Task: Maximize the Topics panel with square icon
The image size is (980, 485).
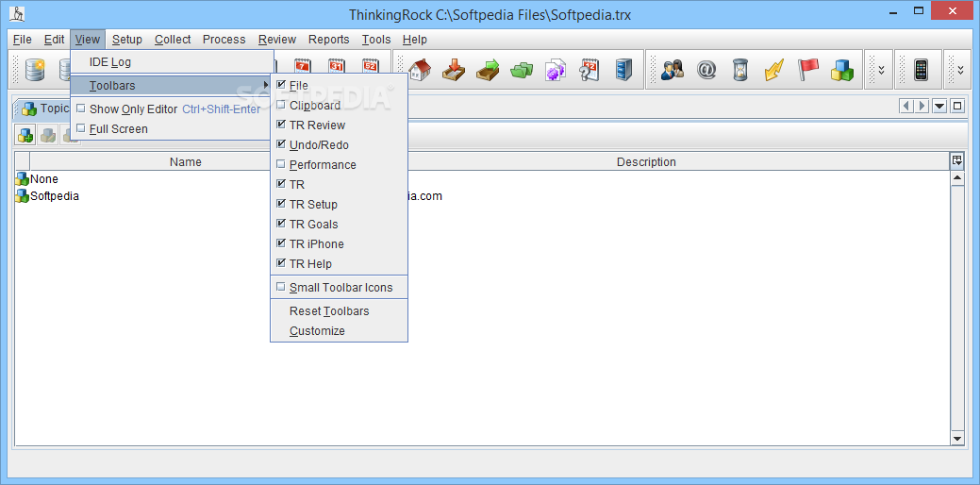Action: click(956, 107)
